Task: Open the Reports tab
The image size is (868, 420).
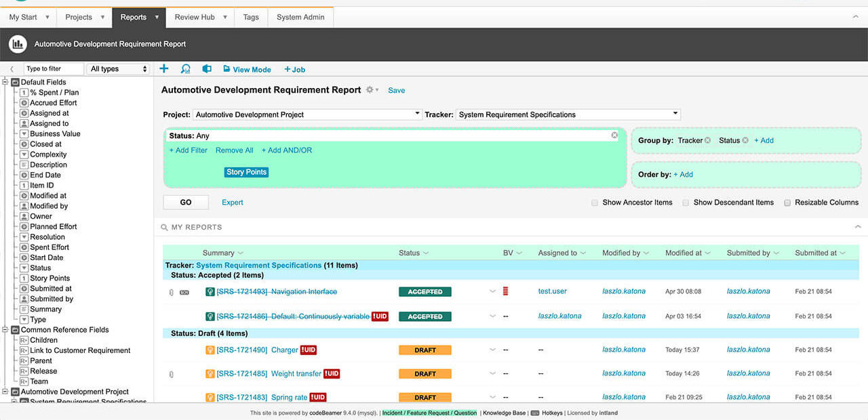Action: pos(139,17)
